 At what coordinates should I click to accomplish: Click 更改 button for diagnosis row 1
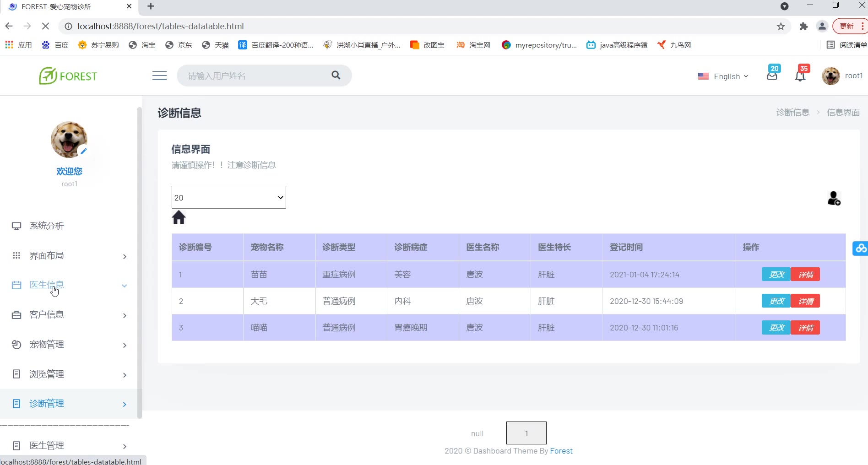pyautogui.click(x=776, y=275)
